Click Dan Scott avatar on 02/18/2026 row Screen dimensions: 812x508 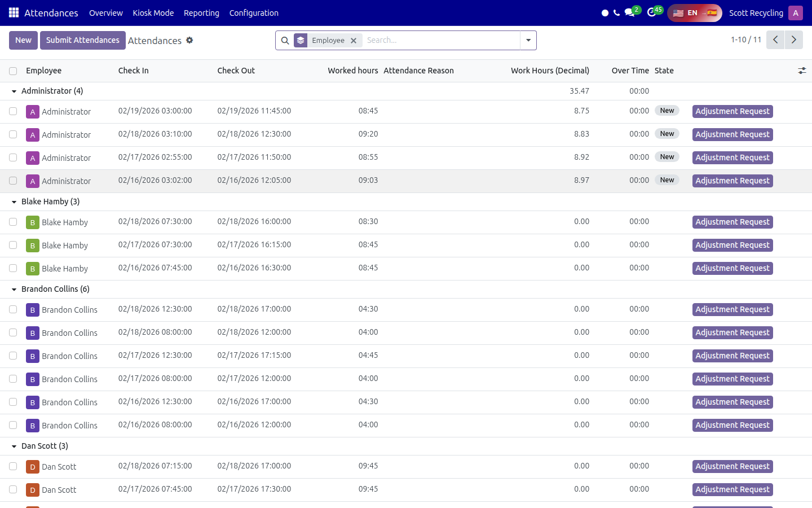pyautogui.click(x=33, y=467)
